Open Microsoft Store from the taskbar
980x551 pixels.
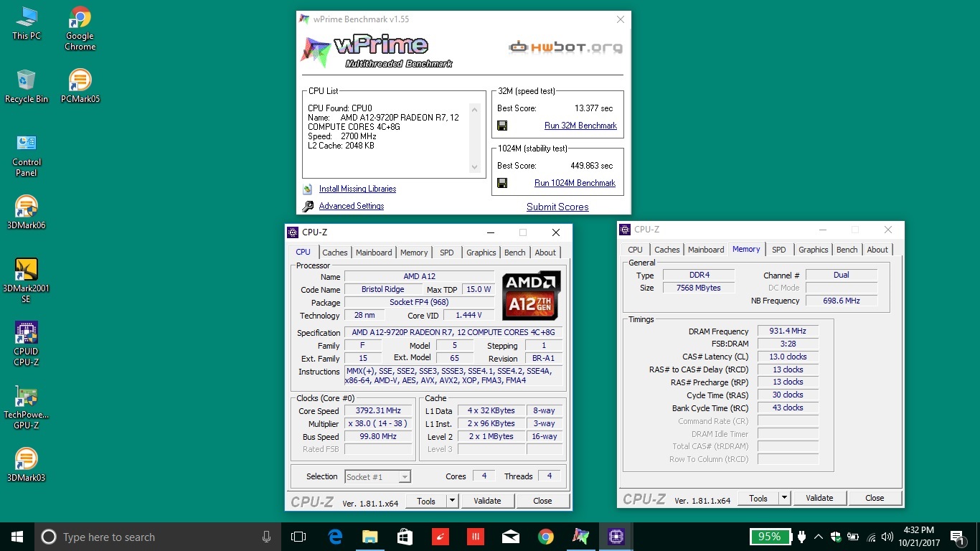405,537
